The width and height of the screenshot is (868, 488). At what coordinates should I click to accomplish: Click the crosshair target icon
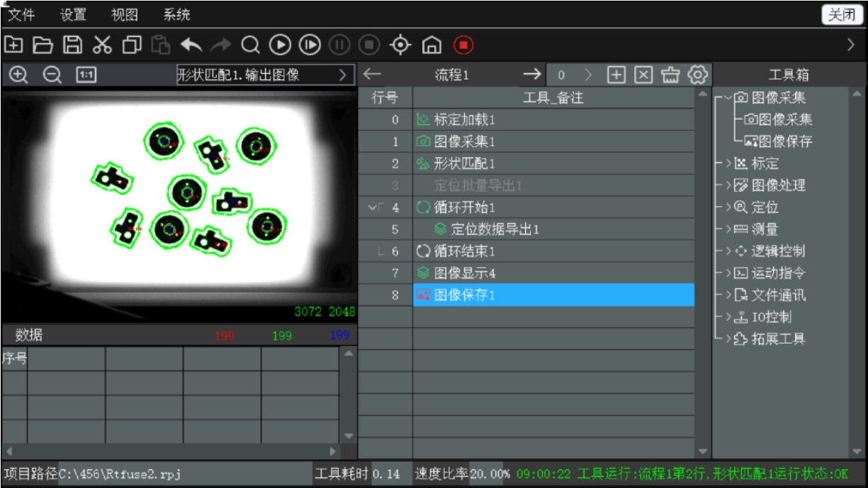[x=400, y=45]
